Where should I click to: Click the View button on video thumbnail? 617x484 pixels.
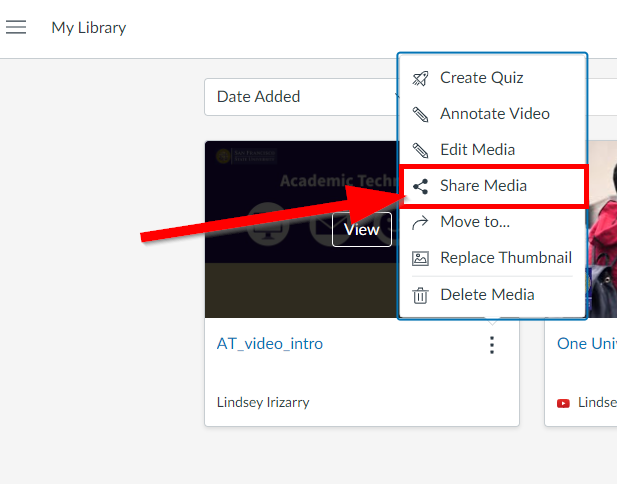[362, 229]
